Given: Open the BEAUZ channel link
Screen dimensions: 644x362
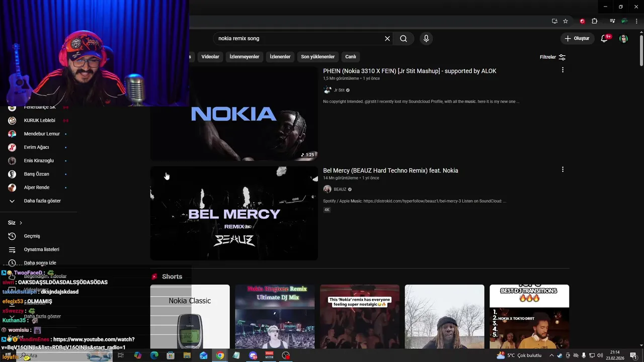Looking at the screenshot, I should click(x=340, y=189).
